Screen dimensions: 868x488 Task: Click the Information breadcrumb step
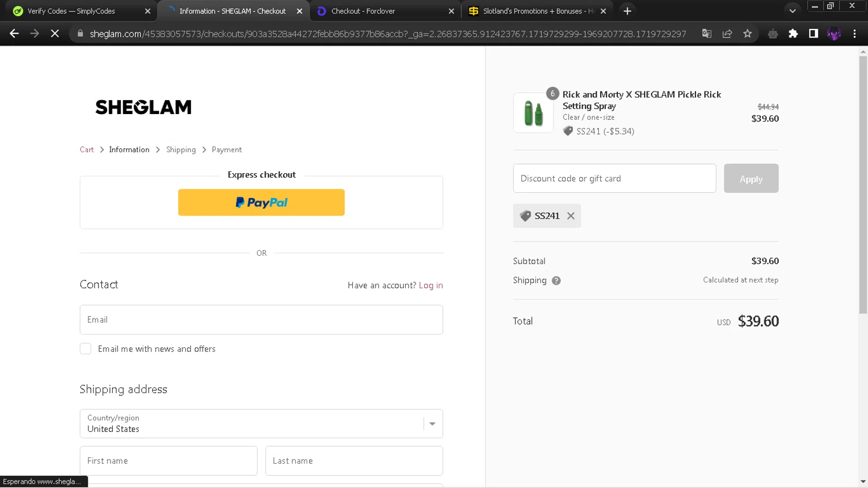129,149
